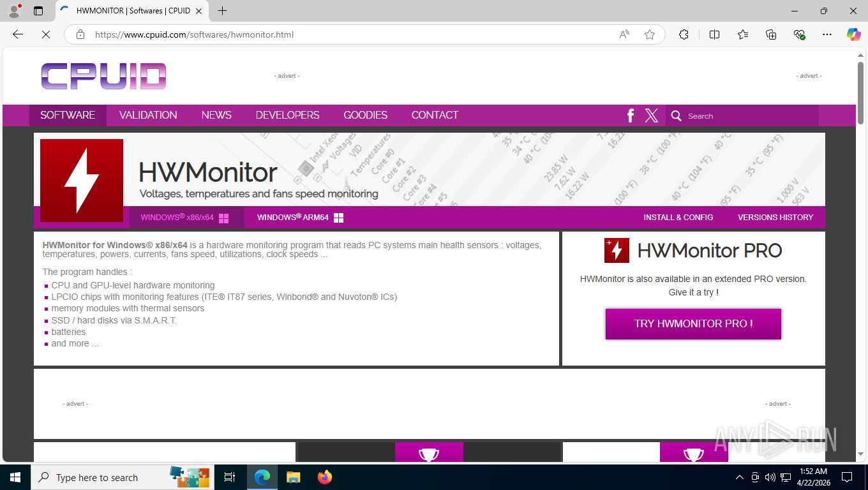Screen dimensions: 868x490
Task: Select WINDOWS x86/x64 tab
Action: click(186, 218)
